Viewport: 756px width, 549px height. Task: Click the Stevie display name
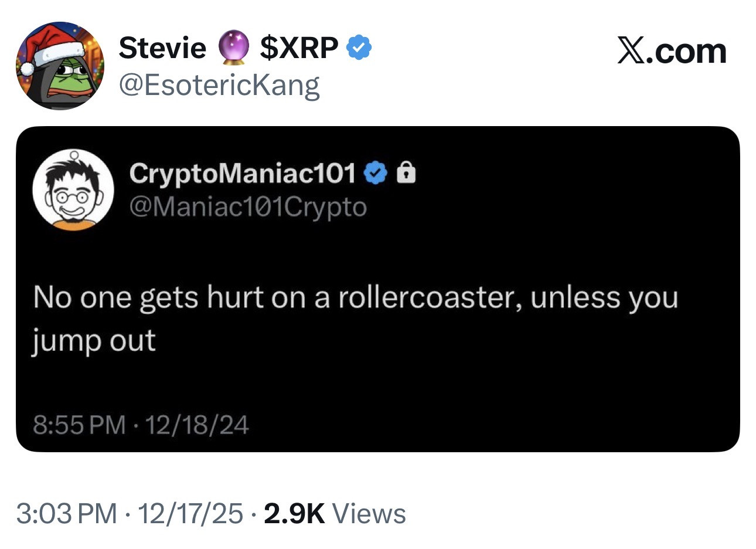click(x=162, y=48)
